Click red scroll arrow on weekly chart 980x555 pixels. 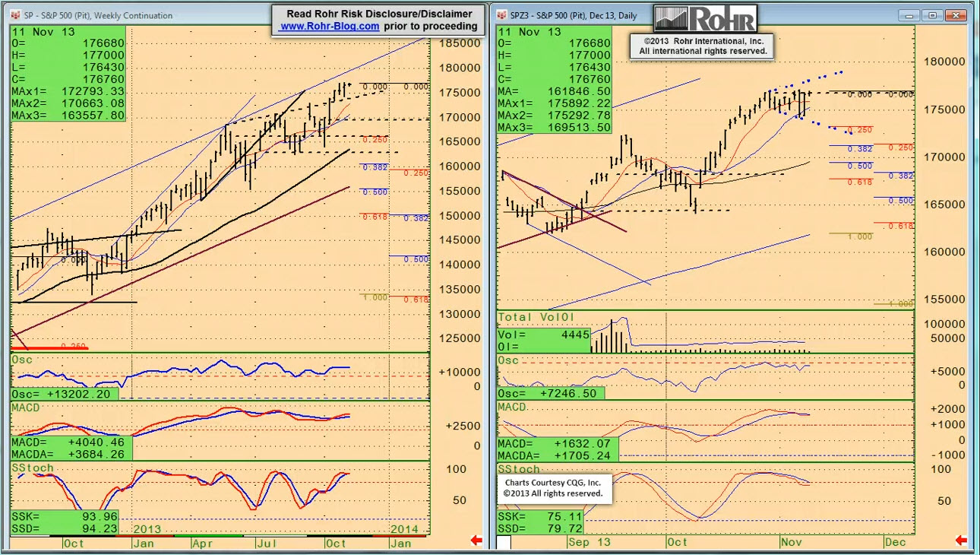(x=477, y=541)
